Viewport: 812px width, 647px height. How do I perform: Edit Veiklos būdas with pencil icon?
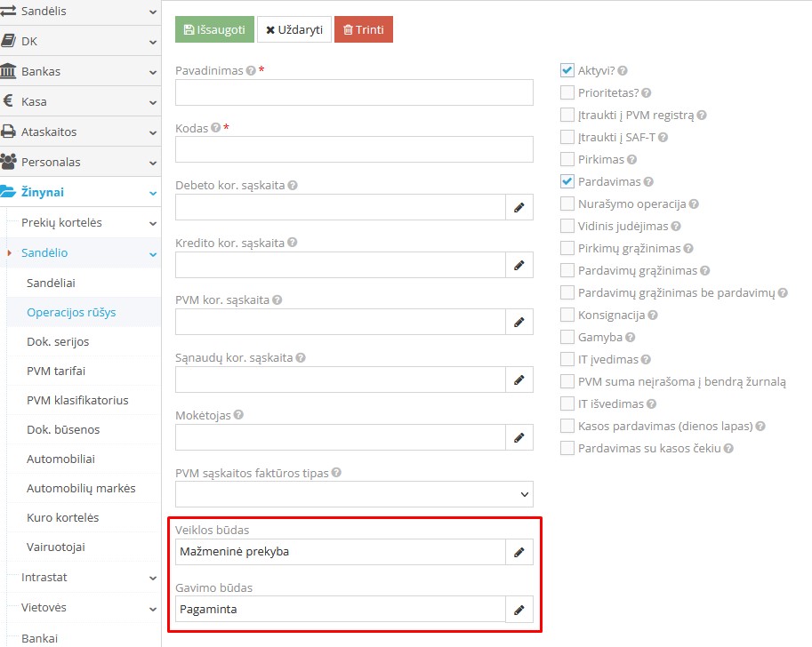click(x=519, y=552)
